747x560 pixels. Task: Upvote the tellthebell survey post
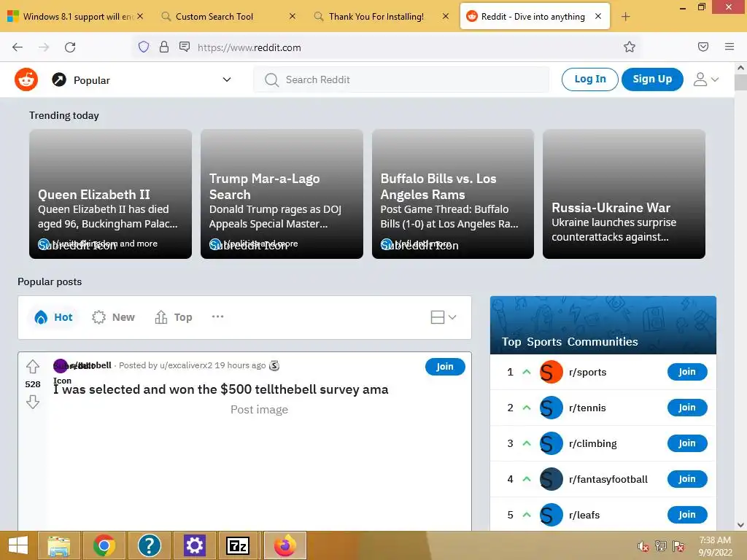click(32, 366)
